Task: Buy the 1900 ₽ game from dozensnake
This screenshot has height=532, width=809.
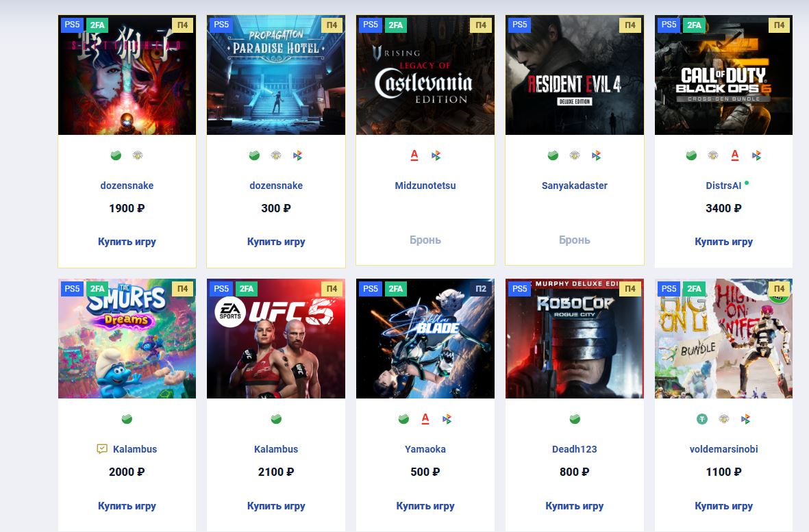Action: [127, 241]
